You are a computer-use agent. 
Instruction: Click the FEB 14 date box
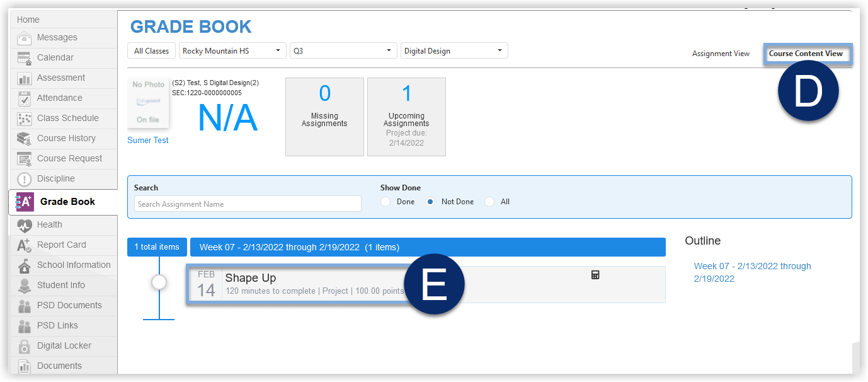[x=206, y=284]
